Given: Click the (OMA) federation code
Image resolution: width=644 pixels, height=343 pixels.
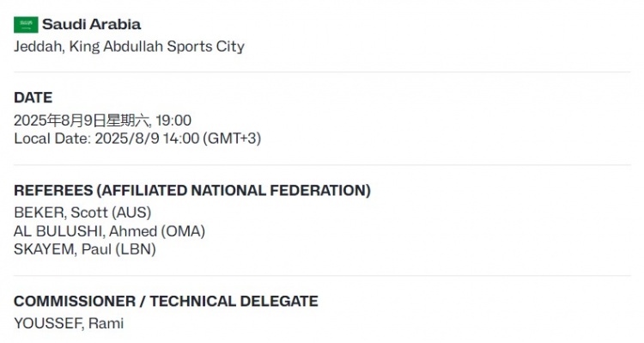Looking at the screenshot, I should click(x=183, y=231).
